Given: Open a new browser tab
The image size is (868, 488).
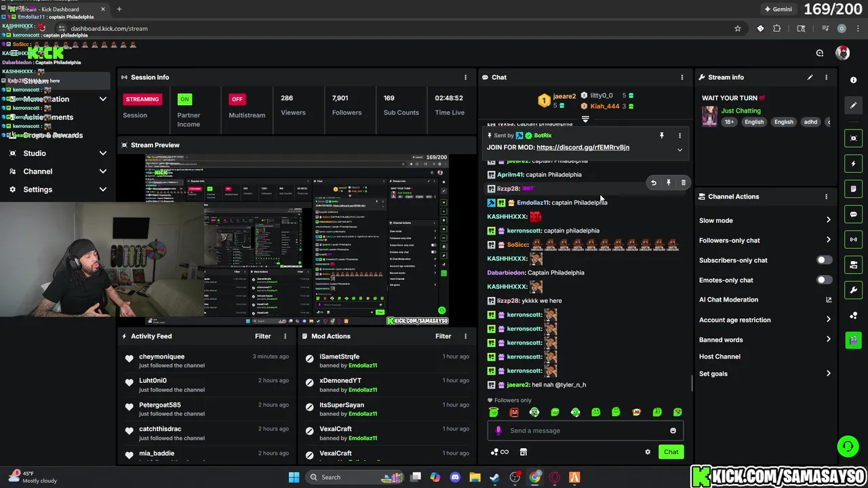Looking at the screenshot, I should click(119, 9).
